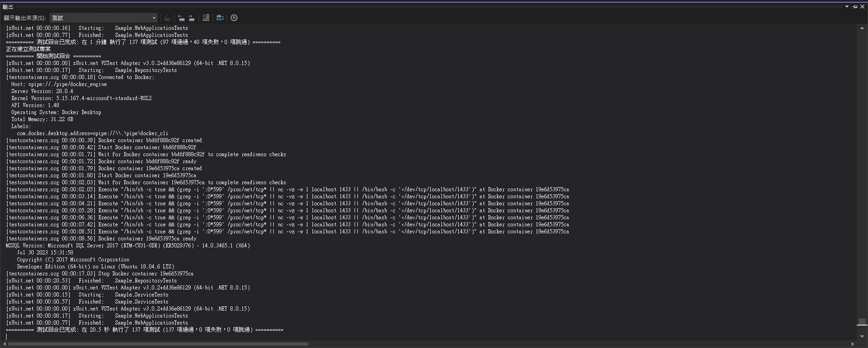Click the 顯示輸出來源 label
Viewport: 868px width, 348px height.
25,18
